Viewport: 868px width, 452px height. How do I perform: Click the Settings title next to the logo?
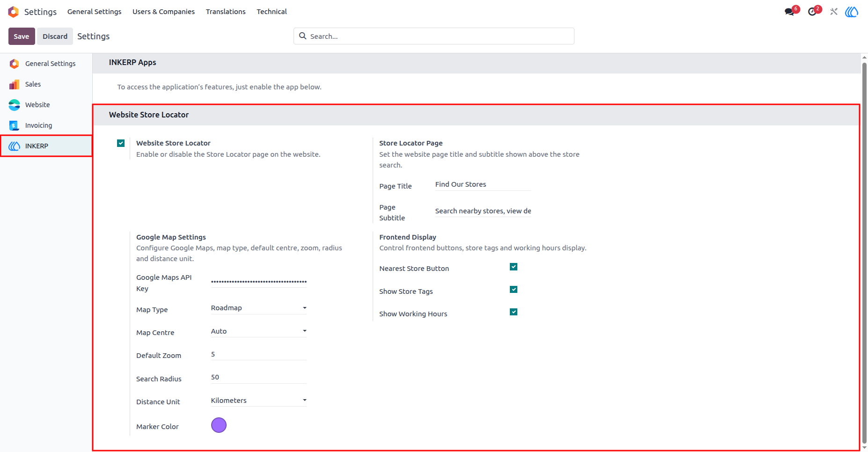[x=40, y=12]
